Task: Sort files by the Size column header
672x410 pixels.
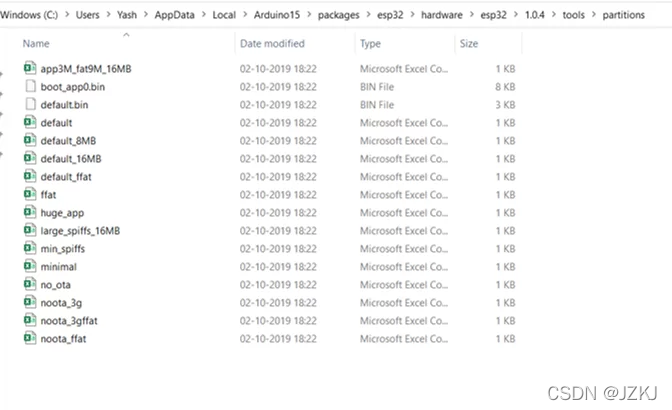Action: [x=469, y=44]
